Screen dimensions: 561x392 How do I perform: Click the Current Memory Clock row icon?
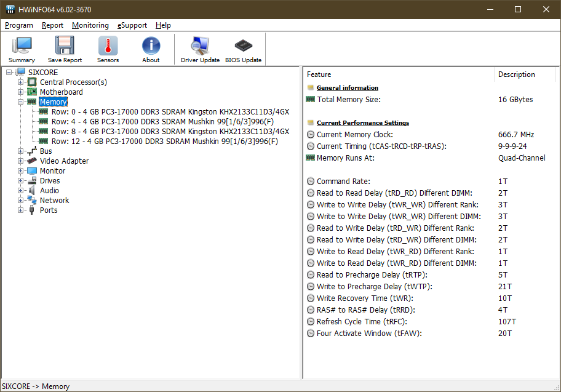click(311, 135)
